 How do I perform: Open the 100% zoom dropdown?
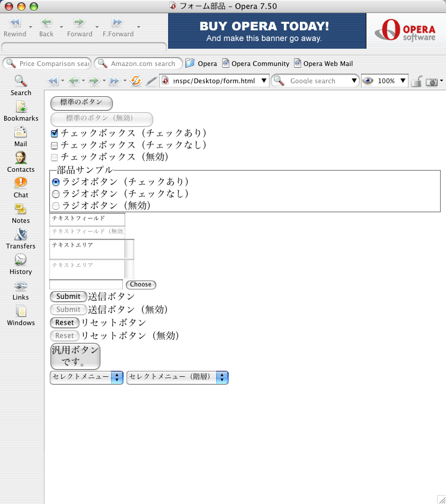coord(403,81)
